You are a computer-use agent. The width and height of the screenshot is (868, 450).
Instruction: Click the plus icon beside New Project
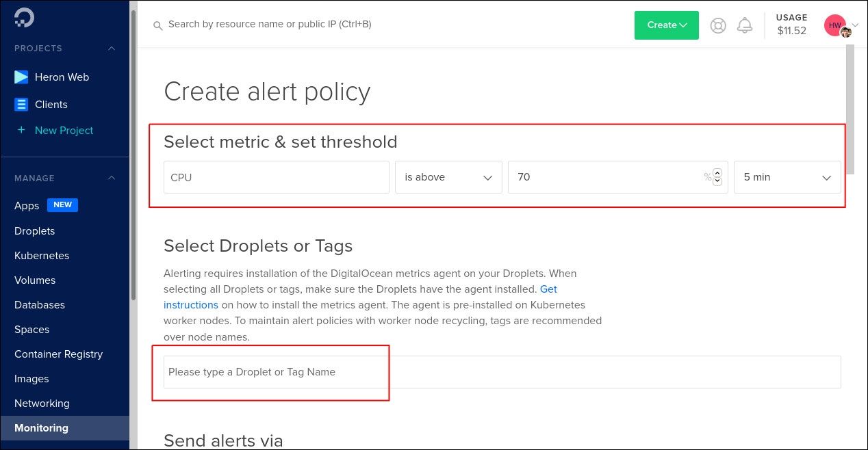point(21,130)
